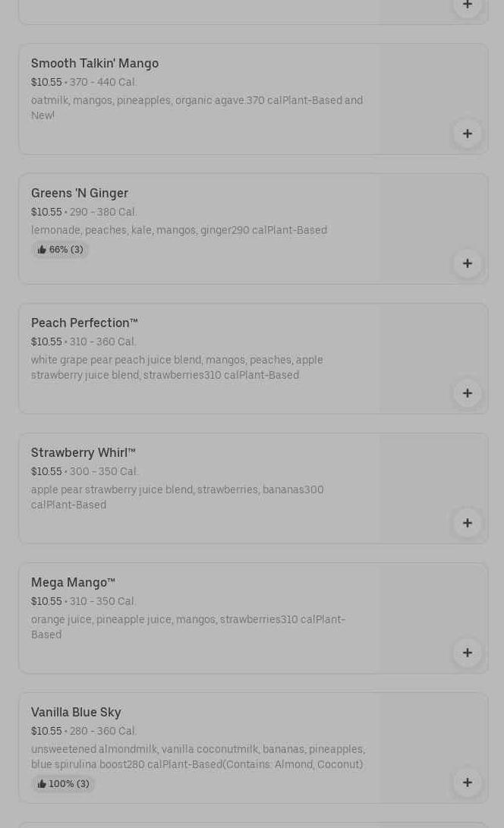This screenshot has width=504, height=828.
Task: Click the unsweetened almondmilk ingredients description
Action: pyautogui.click(x=197, y=757)
